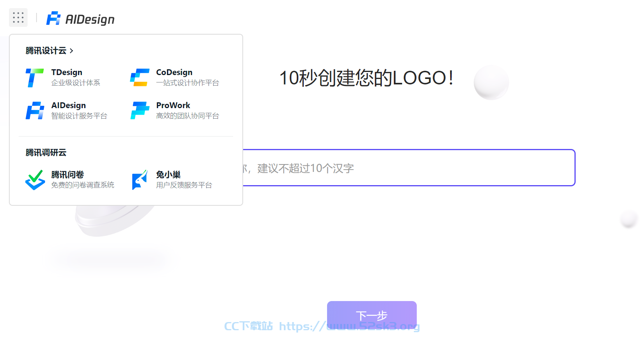Click the AIDesign logo in header
Screen dimensions: 644x338
[x=80, y=19]
